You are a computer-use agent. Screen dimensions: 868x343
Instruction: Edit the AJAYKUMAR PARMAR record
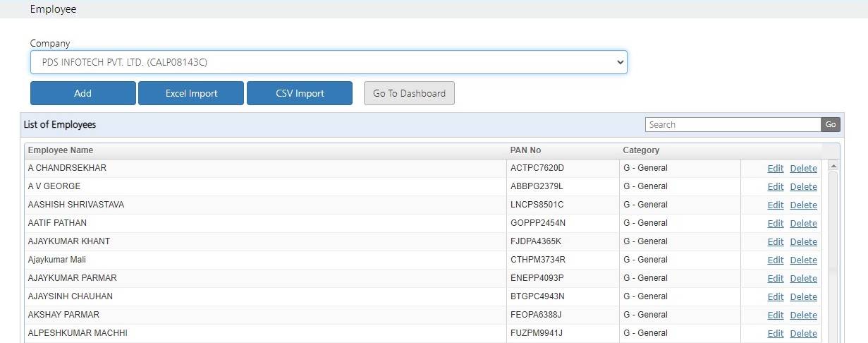coord(776,279)
